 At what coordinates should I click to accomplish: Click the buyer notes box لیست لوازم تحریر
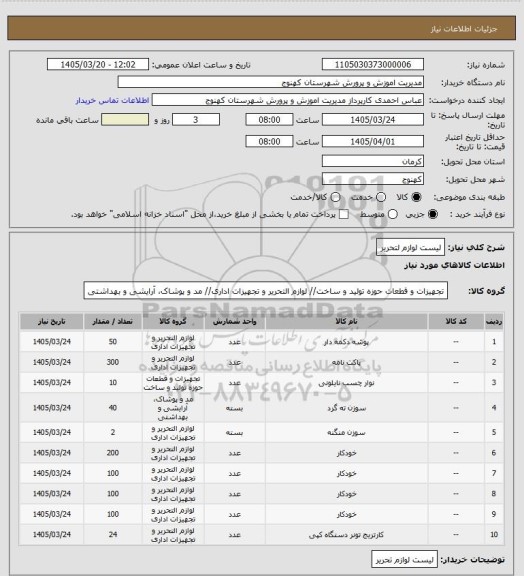(x=404, y=560)
